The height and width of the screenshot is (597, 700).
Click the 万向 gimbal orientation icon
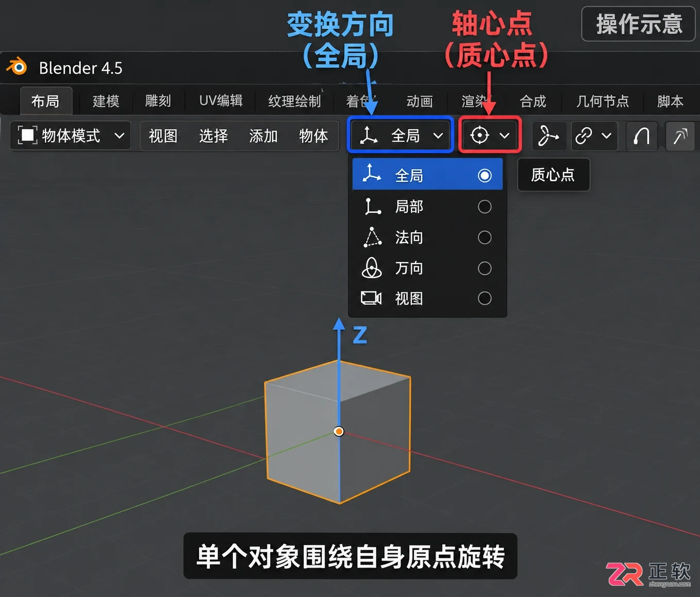tap(372, 268)
